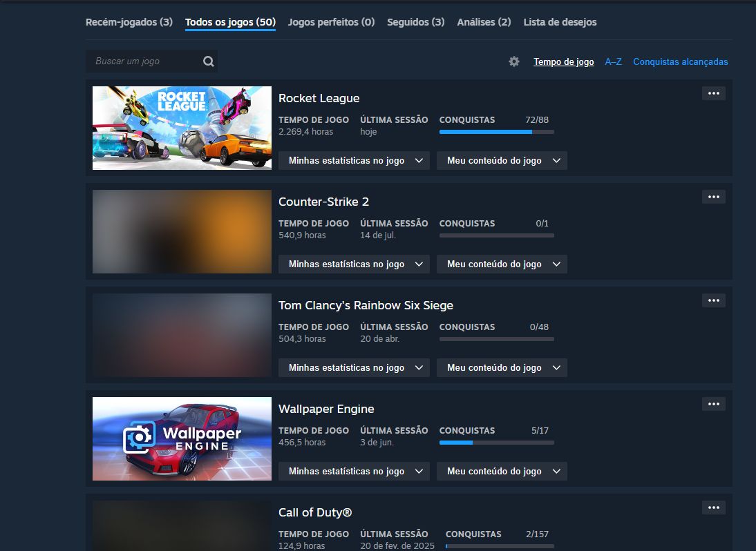
Task: Click Counter-Strike 2 achievements progress bar
Action: [497, 235]
